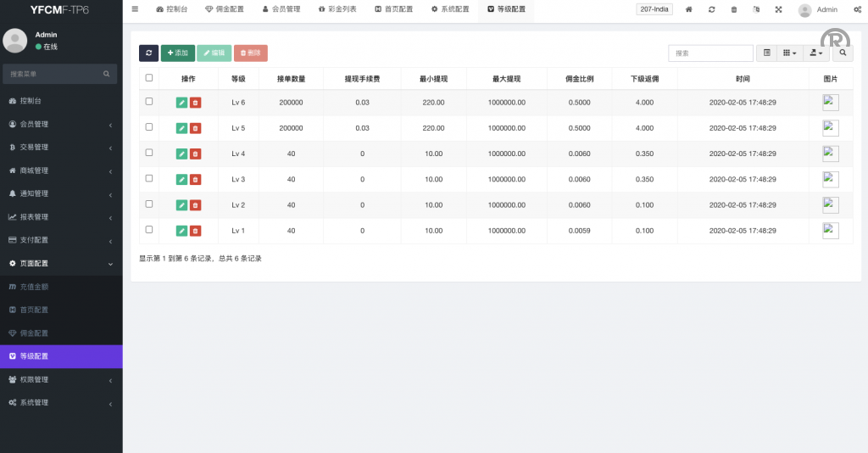Enter fullscreen using the expand icon

pos(778,9)
